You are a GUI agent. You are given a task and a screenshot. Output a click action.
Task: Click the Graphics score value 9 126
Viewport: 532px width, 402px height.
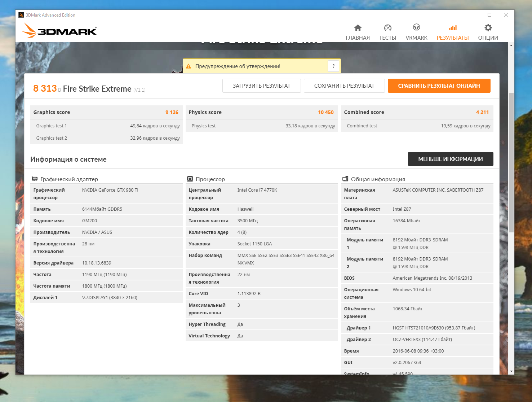pos(172,112)
